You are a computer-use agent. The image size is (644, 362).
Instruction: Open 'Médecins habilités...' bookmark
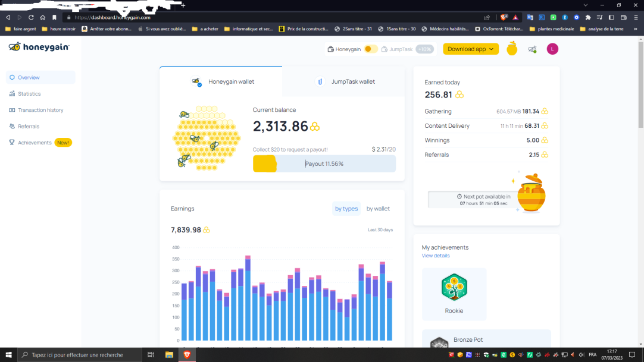click(445, 29)
